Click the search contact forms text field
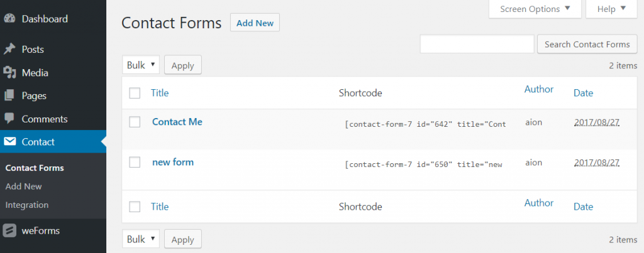This screenshot has width=644, height=253. pyautogui.click(x=477, y=44)
